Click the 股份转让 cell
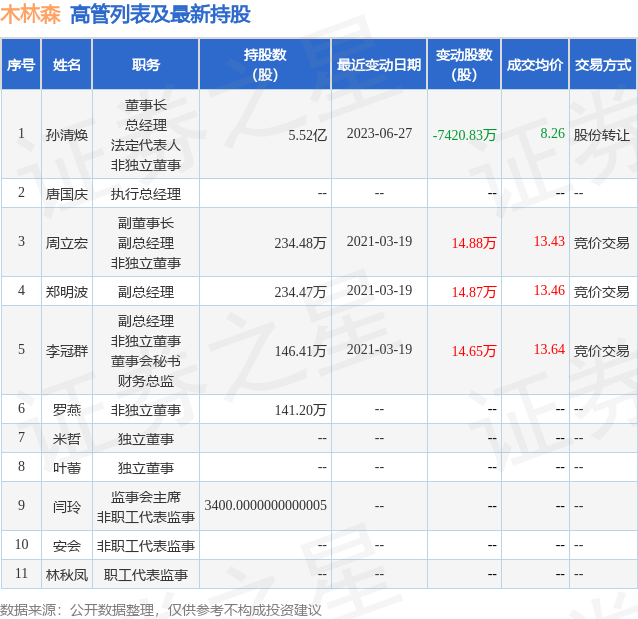The image size is (638, 619). click(601, 135)
